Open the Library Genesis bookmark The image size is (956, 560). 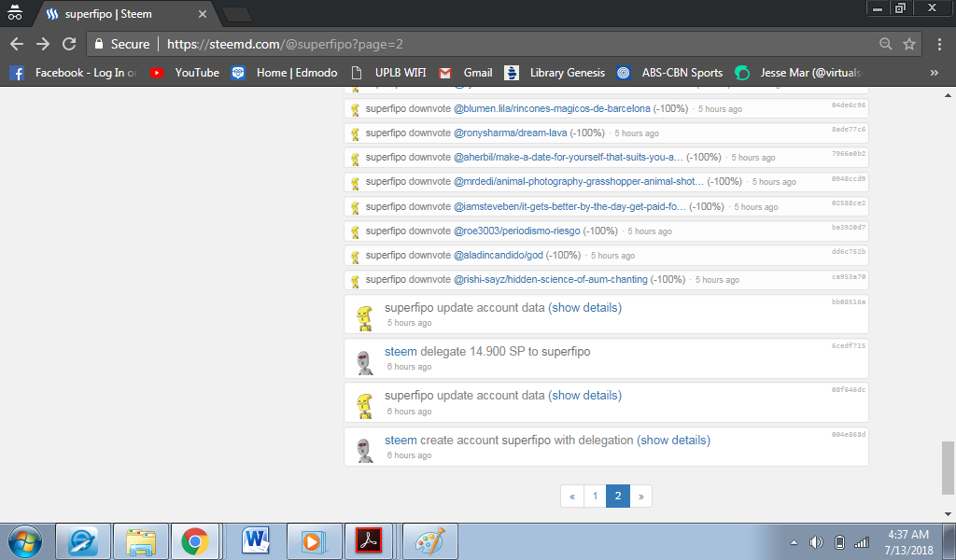tap(555, 73)
